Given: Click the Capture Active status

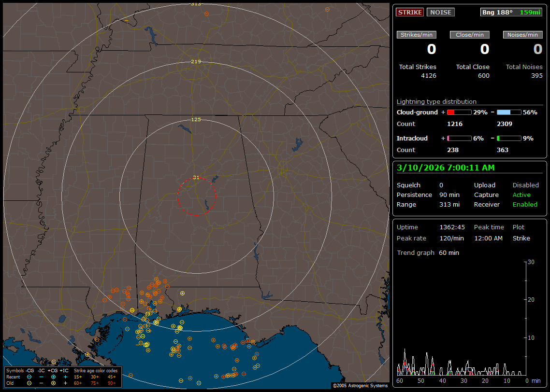Looking at the screenshot, I should point(521,195).
